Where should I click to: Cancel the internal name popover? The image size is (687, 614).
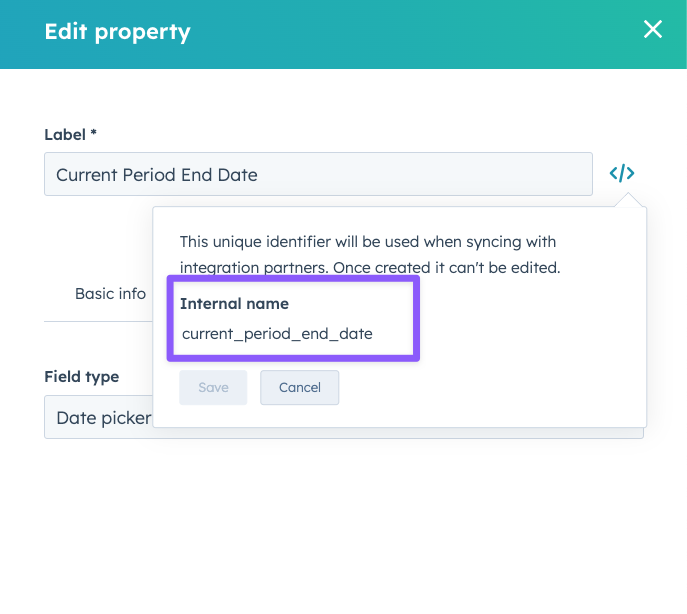[299, 388]
